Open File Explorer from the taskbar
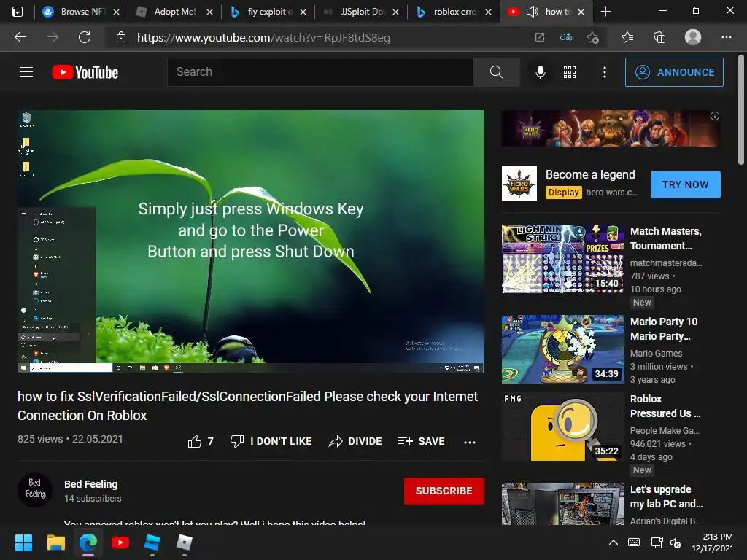This screenshot has width=747, height=560. pos(55,542)
